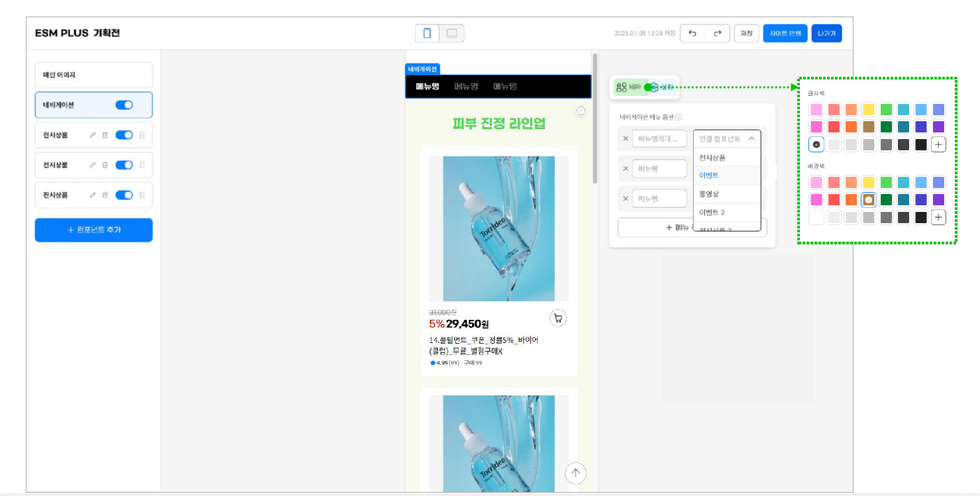Image resolution: width=980 pixels, height=496 pixels.
Task: Click the 메뉴명최대 input field
Action: pyautogui.click(x=659, y=139)
